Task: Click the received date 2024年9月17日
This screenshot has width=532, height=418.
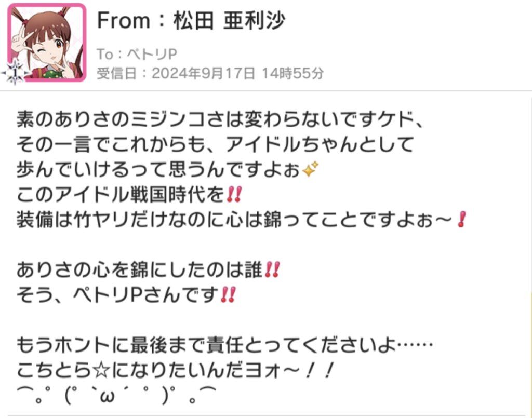Action: pyautogui.click(x=203, y=73)
